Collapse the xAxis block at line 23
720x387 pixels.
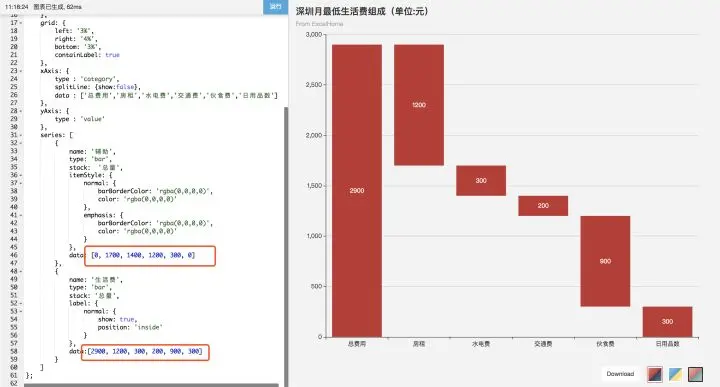pyautogui.click(x=21, y=71)
